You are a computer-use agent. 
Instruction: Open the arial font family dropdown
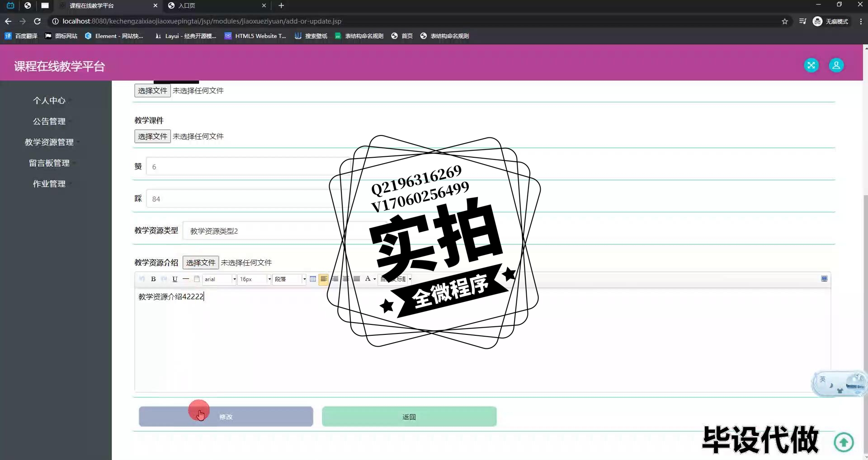(219, 279)
